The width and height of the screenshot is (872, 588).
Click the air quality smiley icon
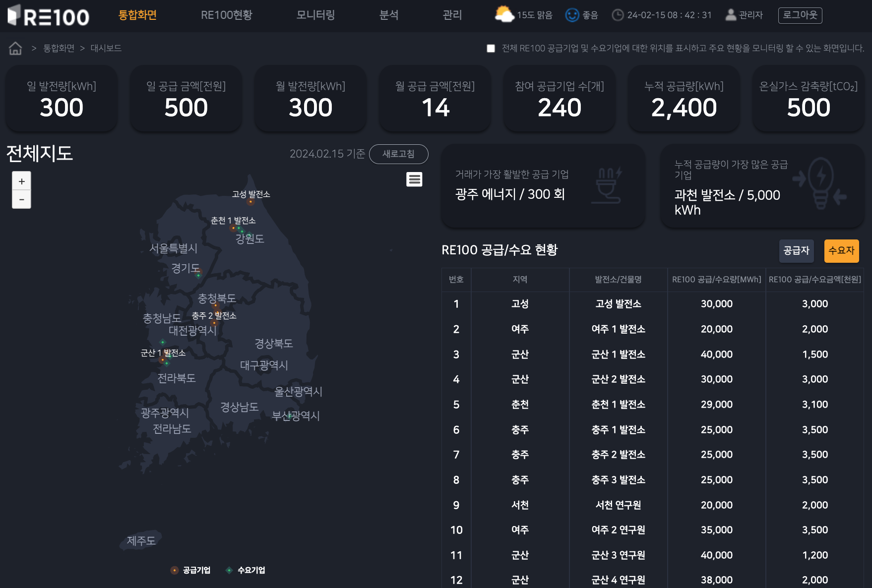[x=572, y=15]
